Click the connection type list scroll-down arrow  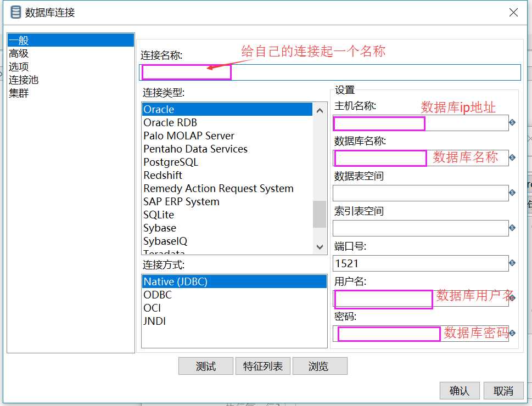tap(320, 247)
